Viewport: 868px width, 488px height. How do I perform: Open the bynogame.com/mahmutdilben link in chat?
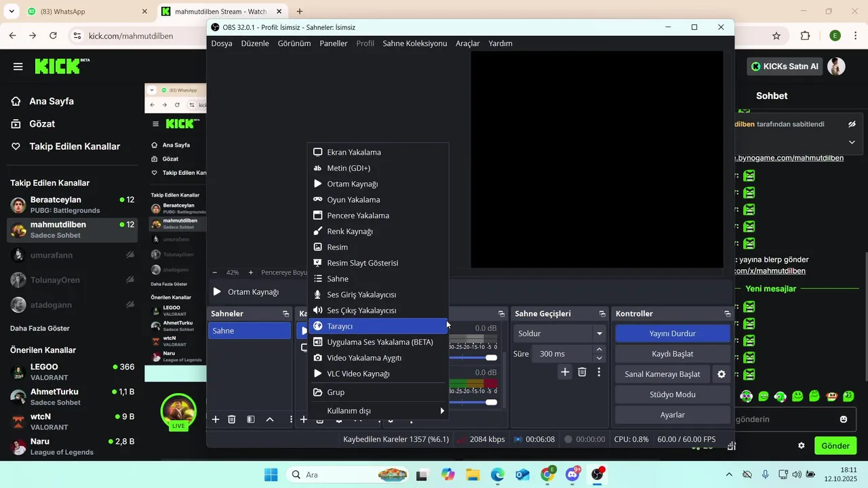point(789,158)
